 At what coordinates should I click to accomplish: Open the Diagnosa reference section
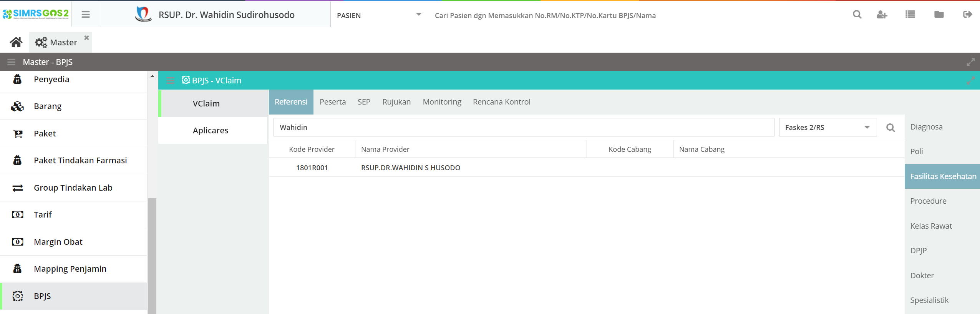[x=926, y=127]
